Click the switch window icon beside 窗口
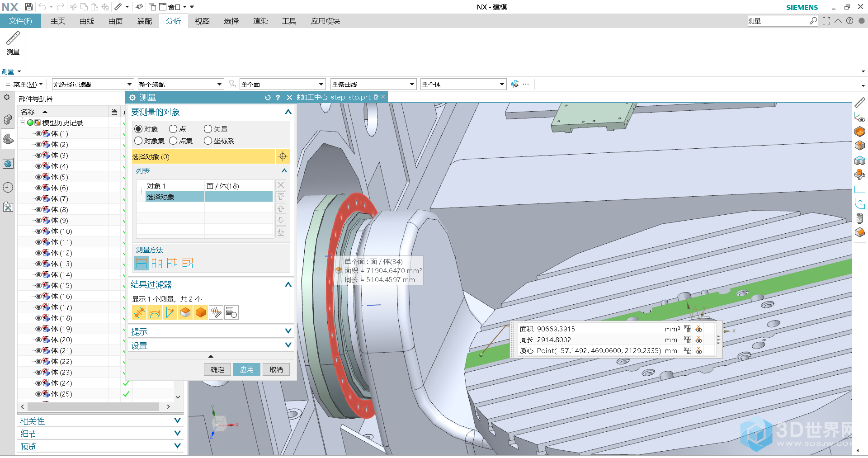 point(152,7)
